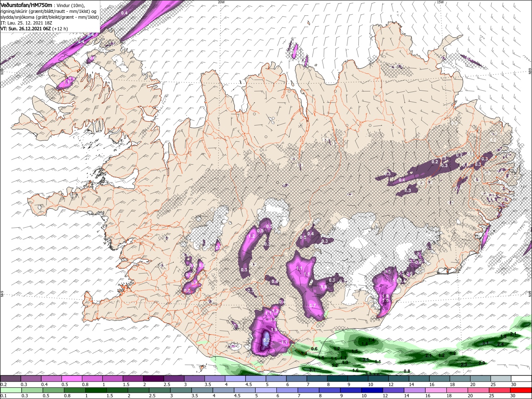Click the (+12 h) forecast offset text

coord(60,29)
